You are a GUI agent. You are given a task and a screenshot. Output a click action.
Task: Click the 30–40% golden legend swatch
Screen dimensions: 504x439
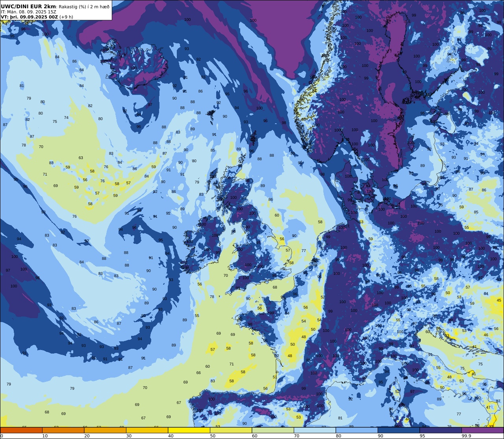147,430
